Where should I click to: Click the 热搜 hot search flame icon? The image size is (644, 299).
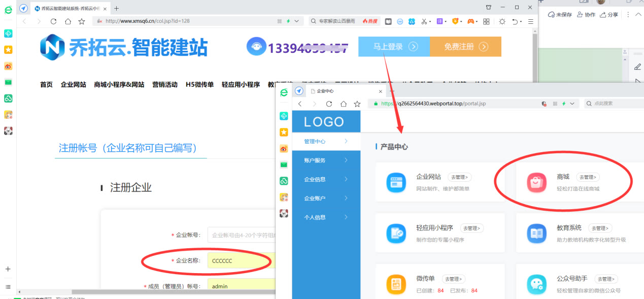pos(365,22)
